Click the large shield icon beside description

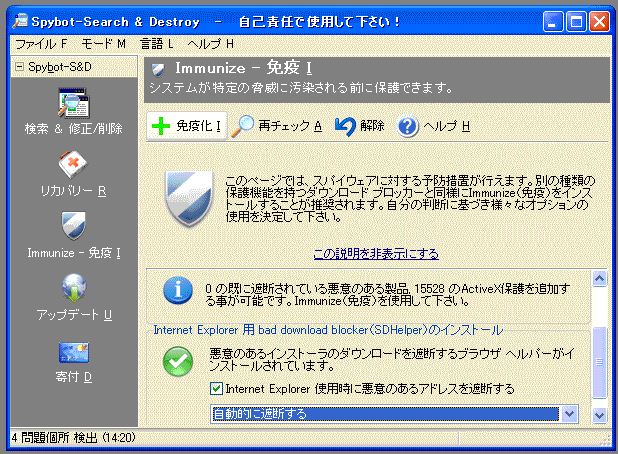point(189,199)
